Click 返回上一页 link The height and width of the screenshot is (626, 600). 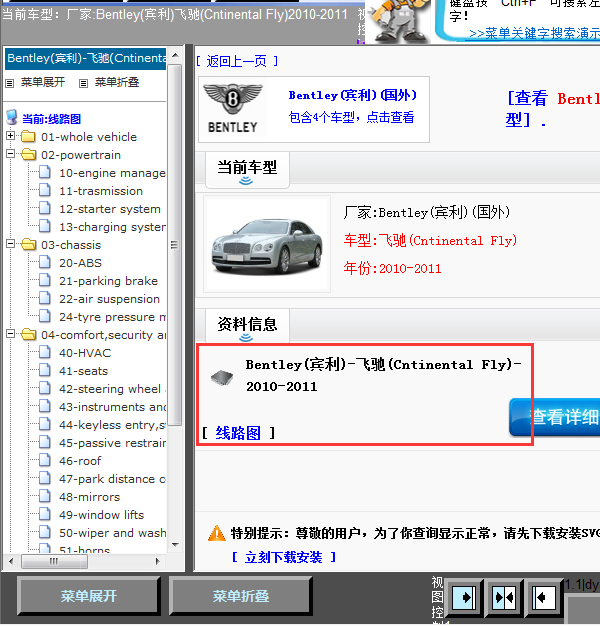[x=237, y=61]
